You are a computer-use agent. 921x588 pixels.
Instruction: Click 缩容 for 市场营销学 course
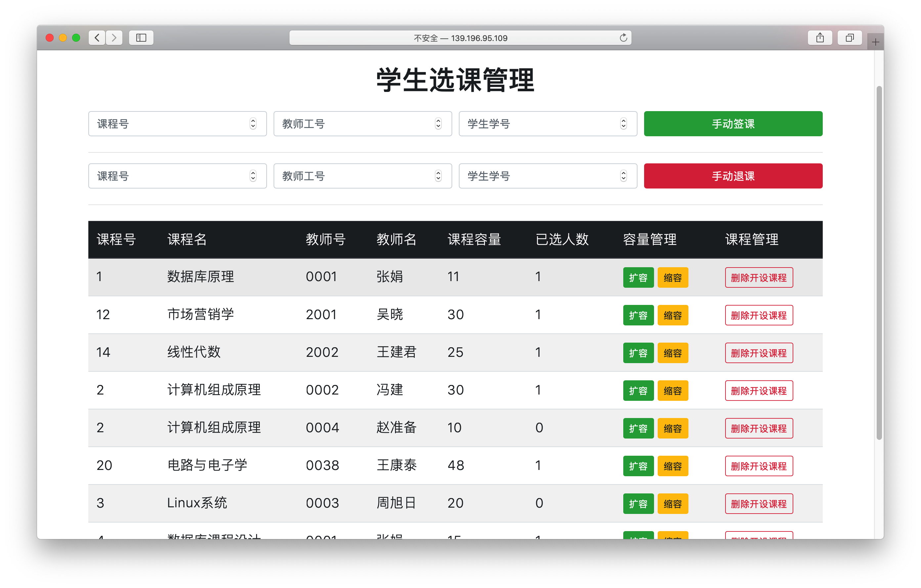[673, 315]
